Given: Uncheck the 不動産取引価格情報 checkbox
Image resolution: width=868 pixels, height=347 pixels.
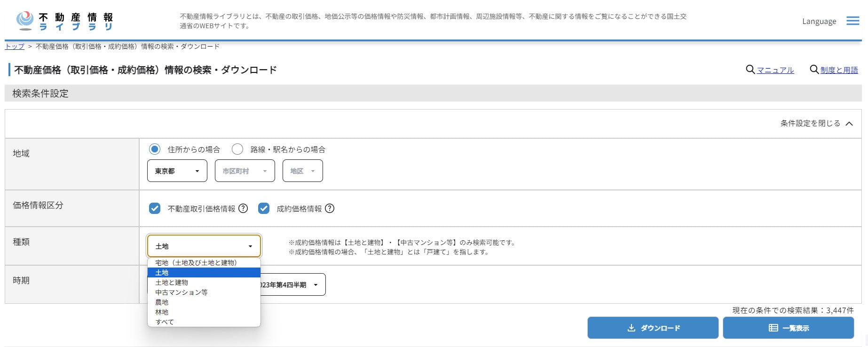Looking at the screenshot, I should [155, 208].
